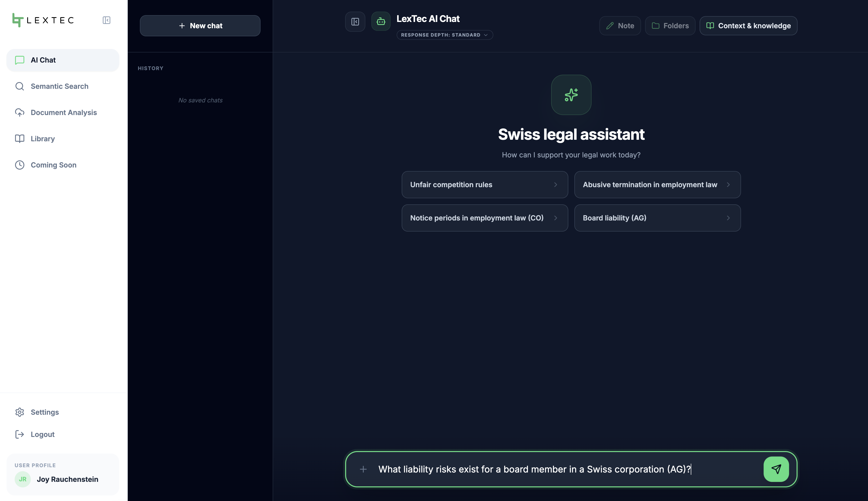
Task: Open AI Chat section
Action: click(x=63, y=60)
